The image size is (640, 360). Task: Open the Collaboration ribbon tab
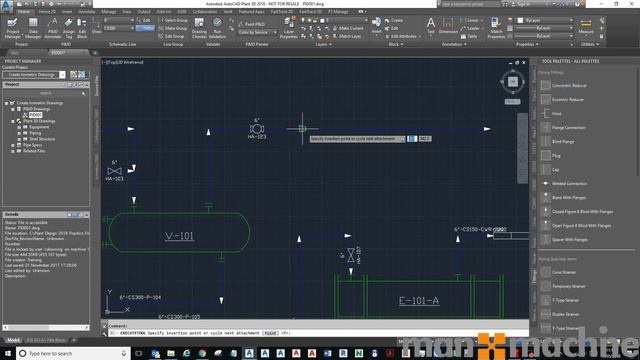tap(205, 12)
